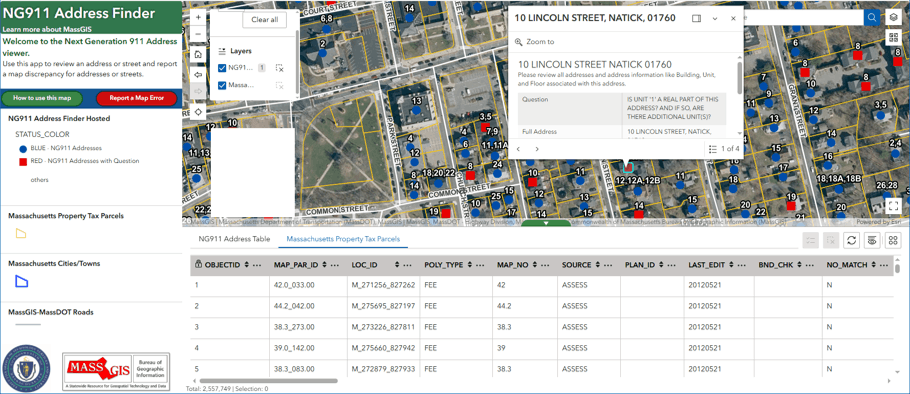Sort the OBJECTID column
910x394 pixels.
coord(246,265)
